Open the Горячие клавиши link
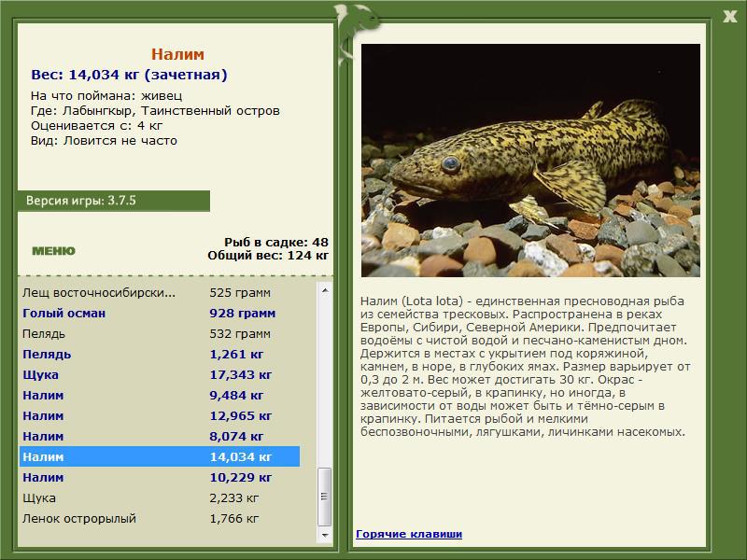 coord(409,534)
